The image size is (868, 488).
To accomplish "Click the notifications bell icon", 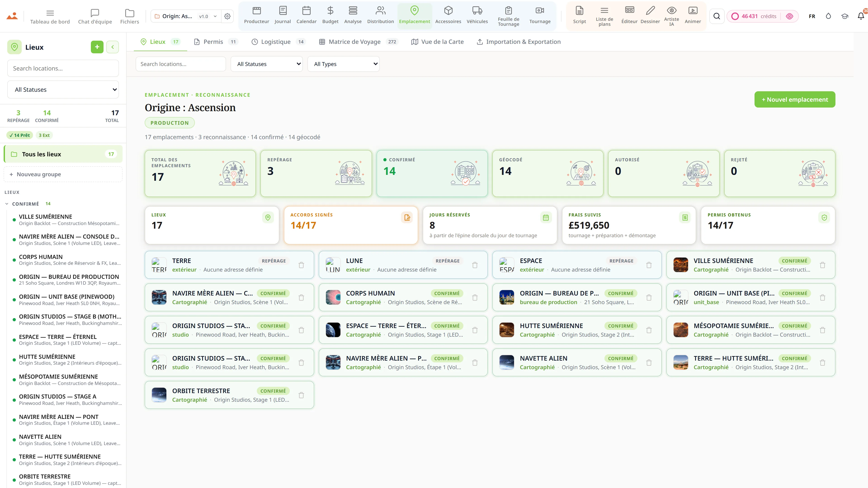I will [x=861, y=16].
